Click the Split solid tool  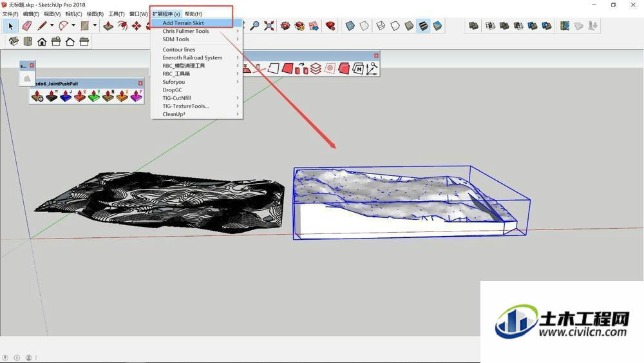click(547, 26)
